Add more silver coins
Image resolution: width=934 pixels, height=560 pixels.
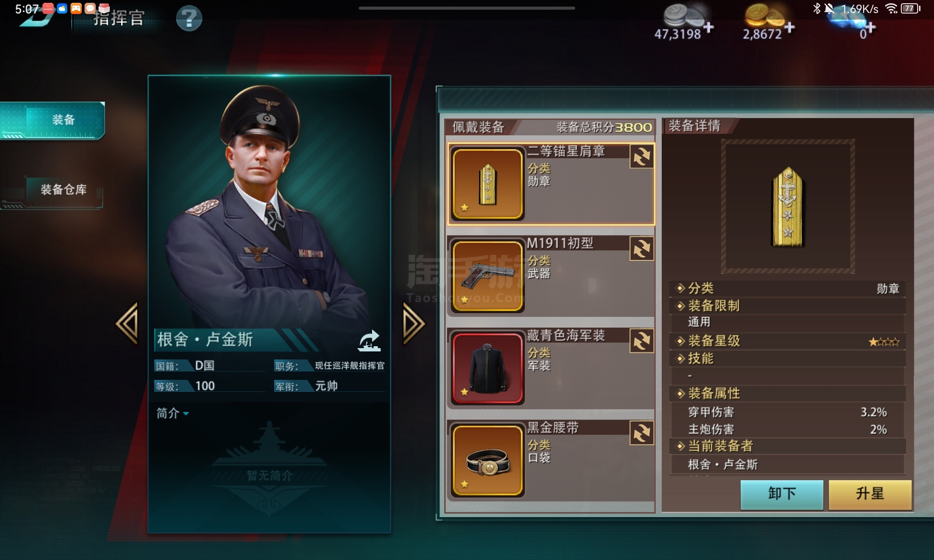coord(708,27)
